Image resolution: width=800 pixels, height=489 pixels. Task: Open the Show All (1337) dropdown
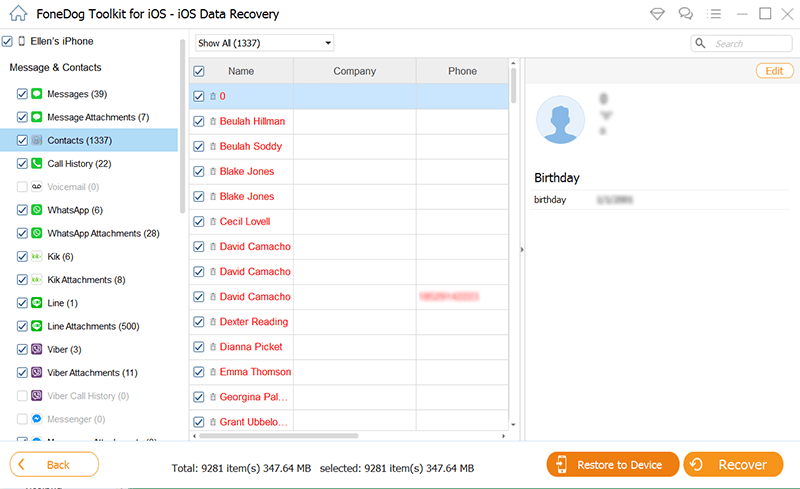pos(264,43)
